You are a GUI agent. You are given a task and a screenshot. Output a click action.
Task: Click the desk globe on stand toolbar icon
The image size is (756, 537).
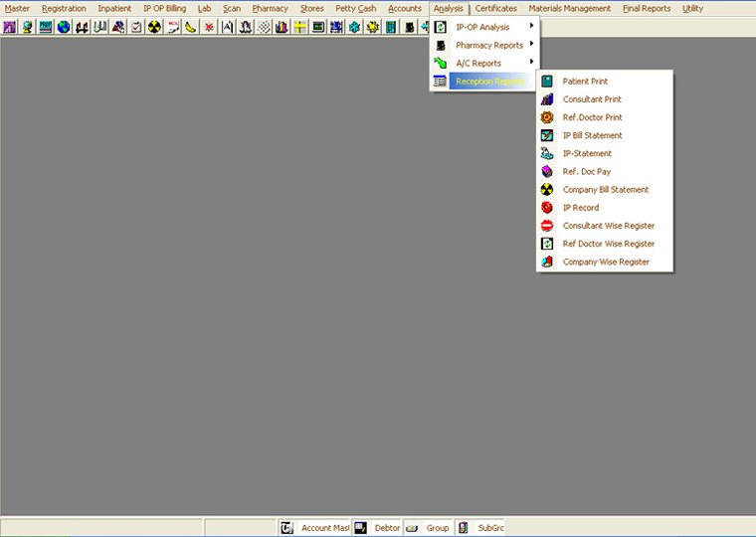click(28, 27)
